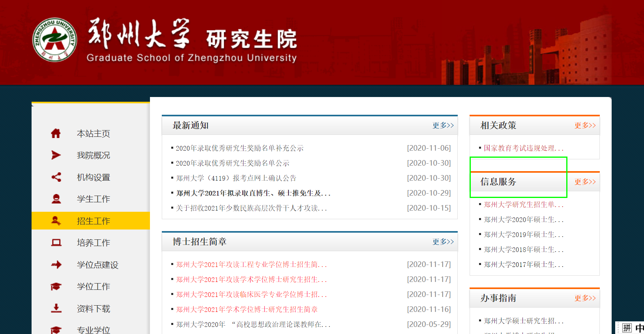Screen dimensions: 644x334
Task: Open 专业学位 in the sidebar
Action: pos(94,330)
